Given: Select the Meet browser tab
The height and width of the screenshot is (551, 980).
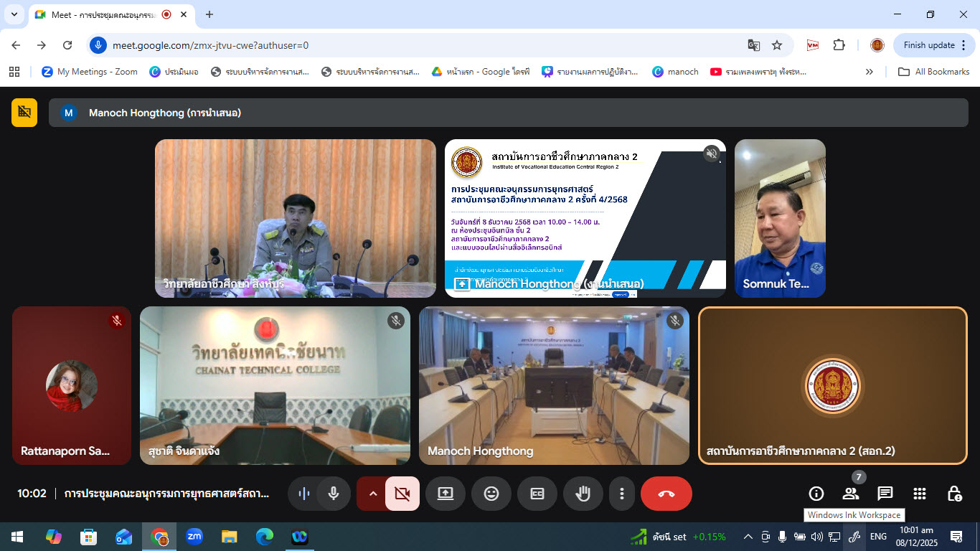Looking at the screenshot, I should (x=100, y=14).
